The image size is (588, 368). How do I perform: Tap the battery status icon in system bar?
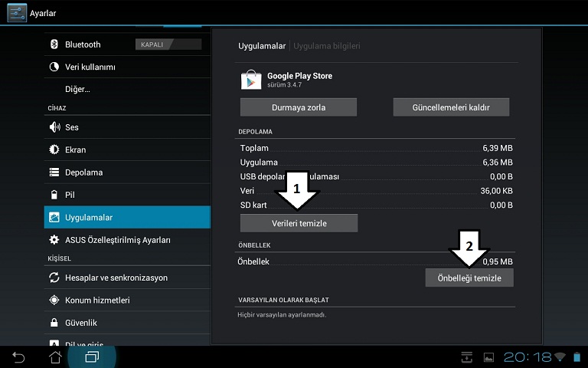coord(577,357)
